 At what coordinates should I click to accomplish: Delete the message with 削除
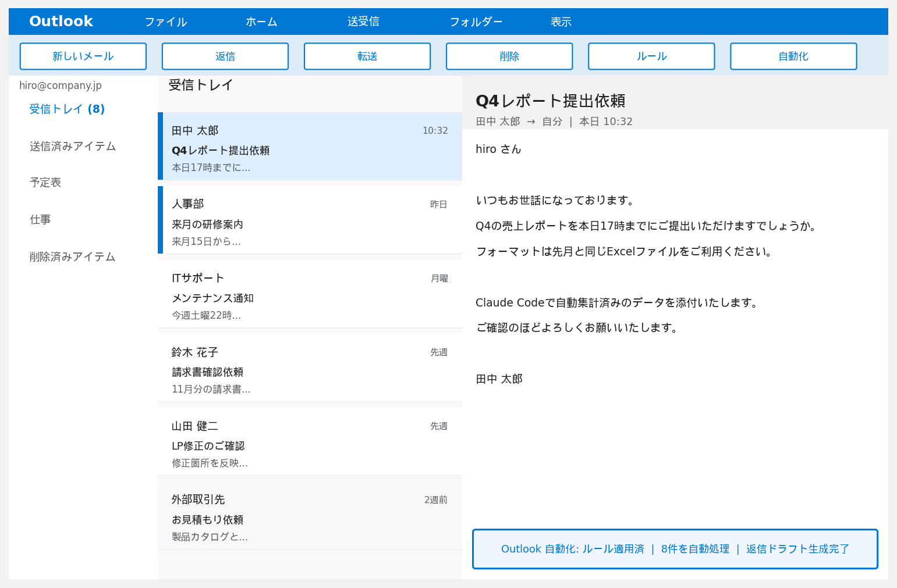coord(509,56)
